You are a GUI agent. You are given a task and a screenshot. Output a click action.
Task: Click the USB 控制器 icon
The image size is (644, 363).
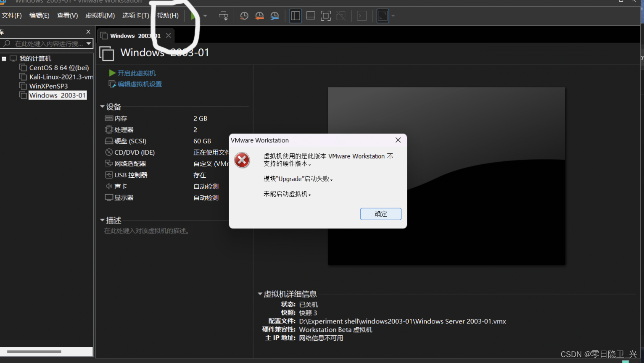(x=109, y=175)
